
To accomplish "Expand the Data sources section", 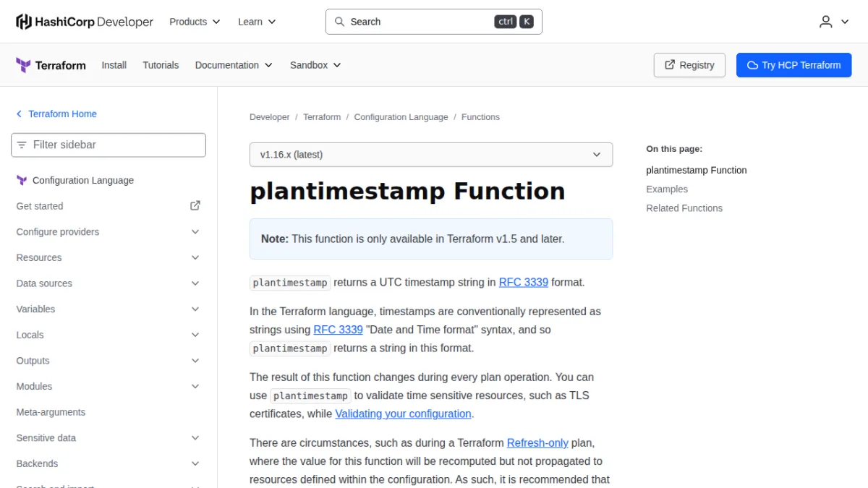I will (109, 283).
